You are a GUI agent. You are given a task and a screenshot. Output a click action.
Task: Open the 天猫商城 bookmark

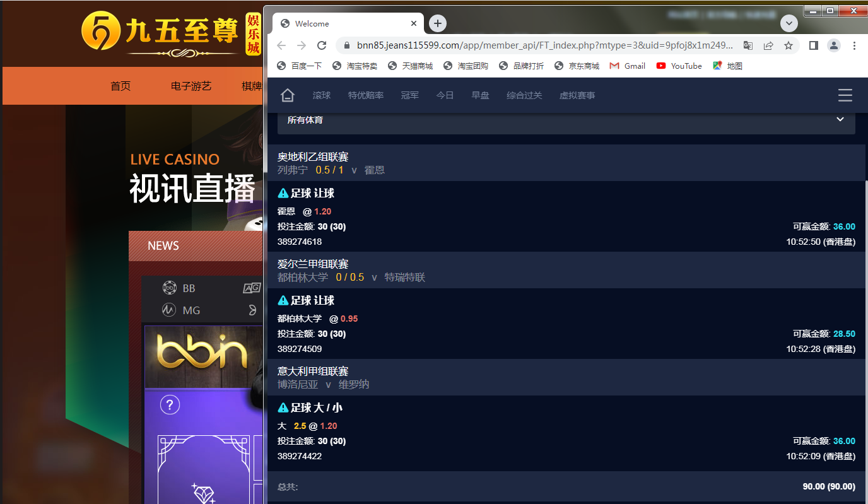[x=411, y=66]
